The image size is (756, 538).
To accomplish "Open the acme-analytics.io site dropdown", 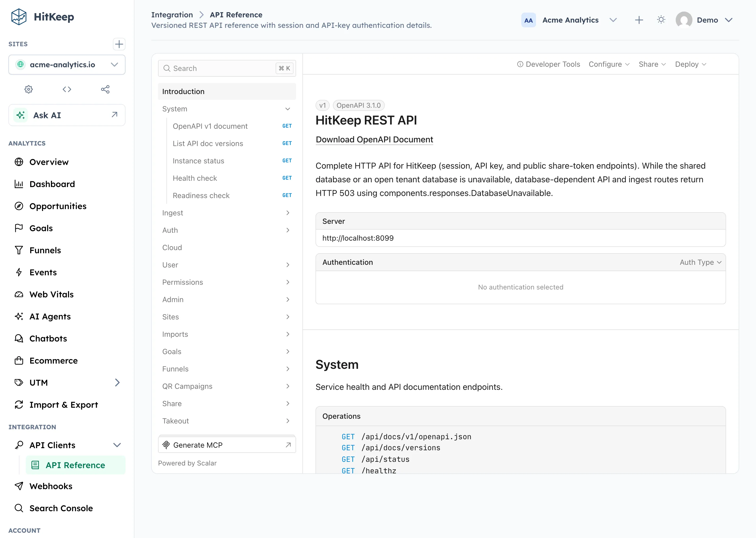I will point(67,65).
